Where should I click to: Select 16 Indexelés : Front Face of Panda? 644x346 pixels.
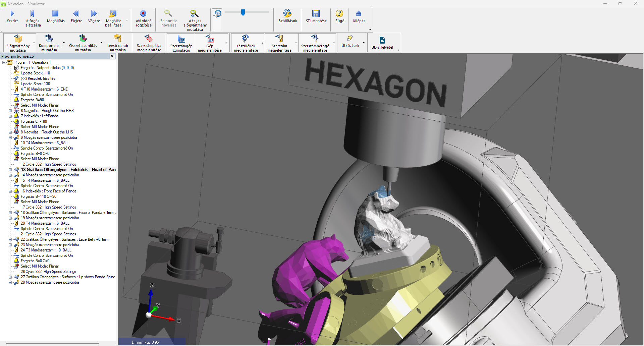48,191
